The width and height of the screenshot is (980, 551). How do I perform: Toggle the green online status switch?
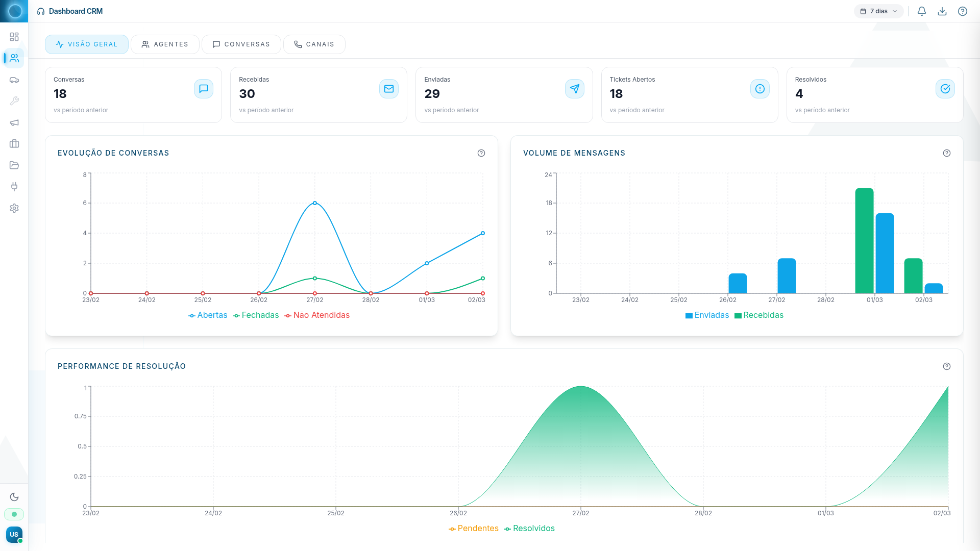(x=14, y=514)
